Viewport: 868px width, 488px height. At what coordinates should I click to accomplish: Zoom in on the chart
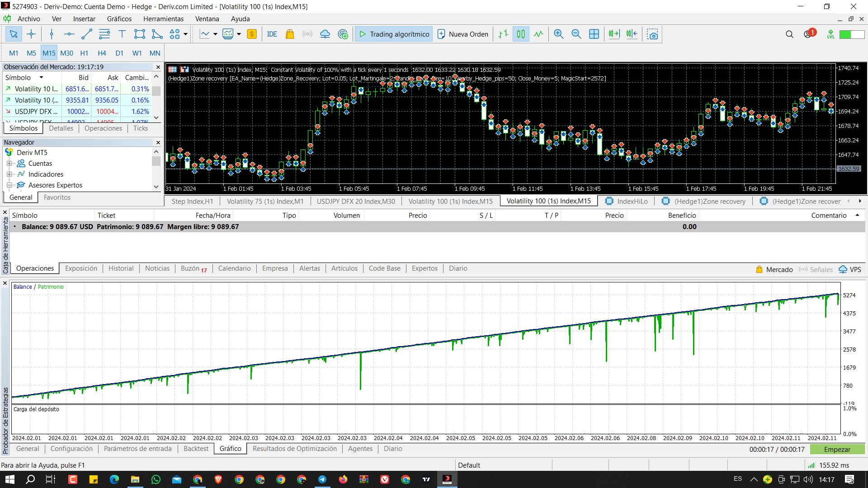click(x=559, y=34)
